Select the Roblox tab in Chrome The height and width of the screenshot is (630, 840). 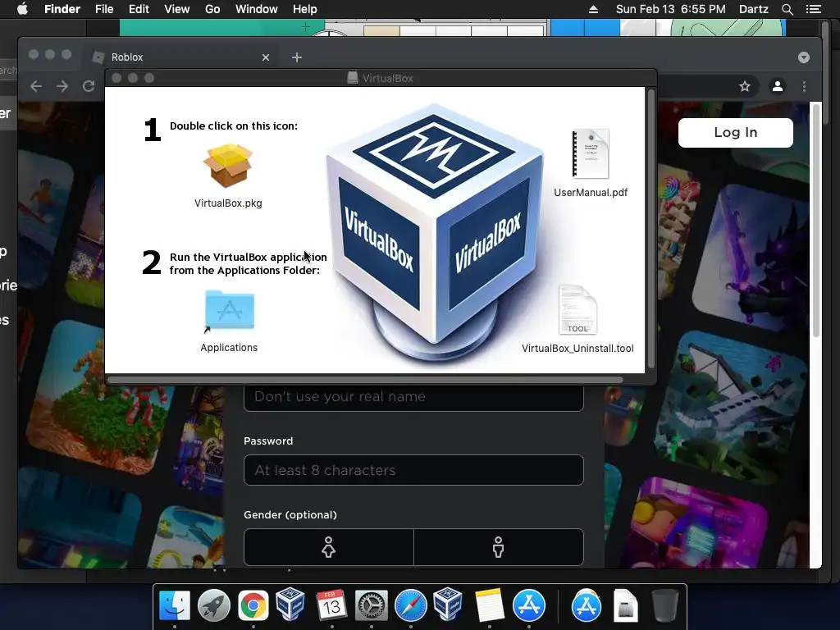click(180, 57)
